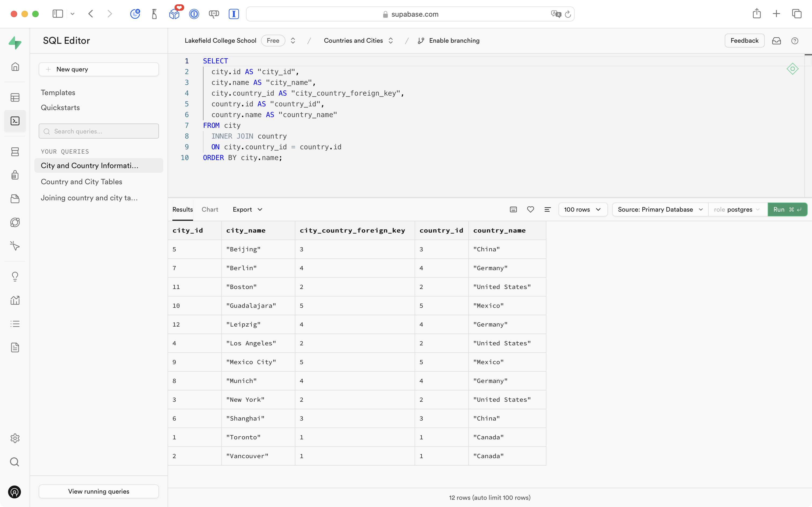The image size is (812, 507).
Task: Run the SQL query
Action: pyautogui.click(x=787, y=209)
